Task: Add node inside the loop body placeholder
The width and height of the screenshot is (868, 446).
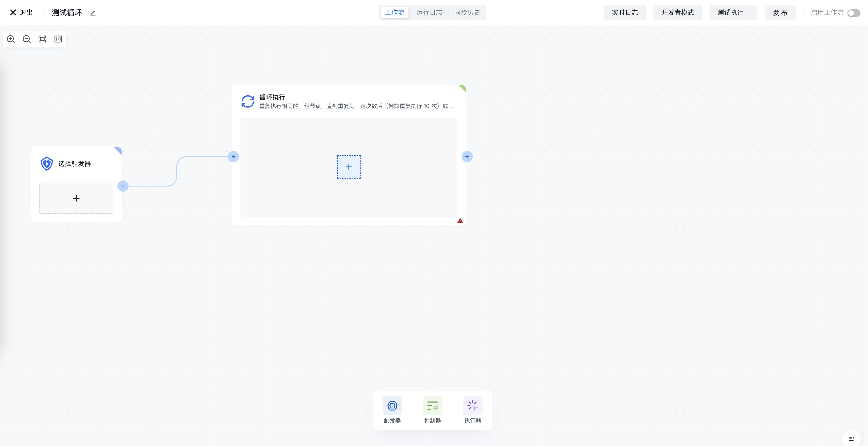Action: pyautogui.click(x=349, y=167)
